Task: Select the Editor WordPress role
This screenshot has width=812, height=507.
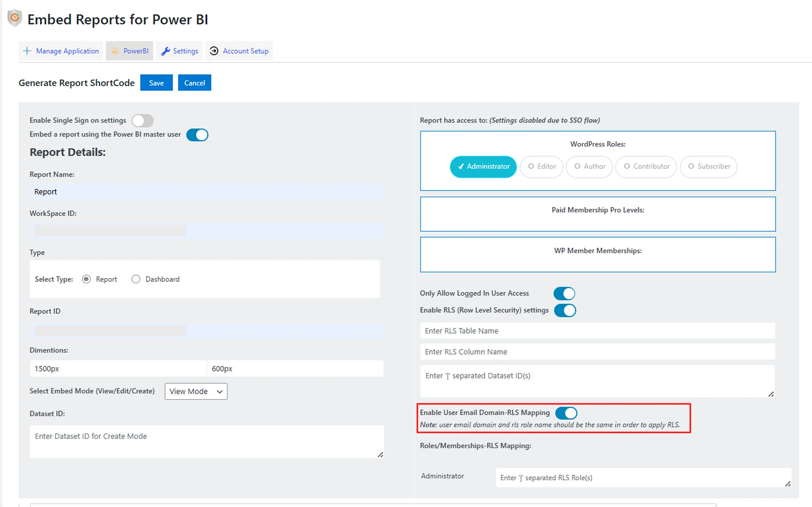Action: [x=542, y=166]
